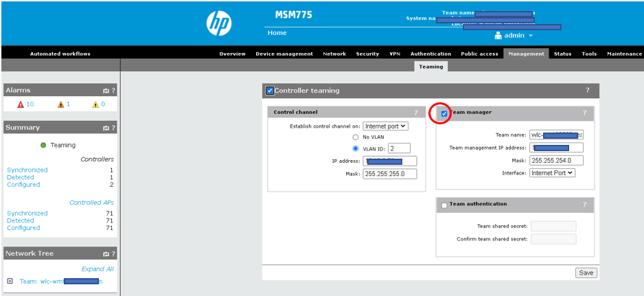The image size is (644, 296).
Task: Click the red critical alarms icon
Action: 21,104
